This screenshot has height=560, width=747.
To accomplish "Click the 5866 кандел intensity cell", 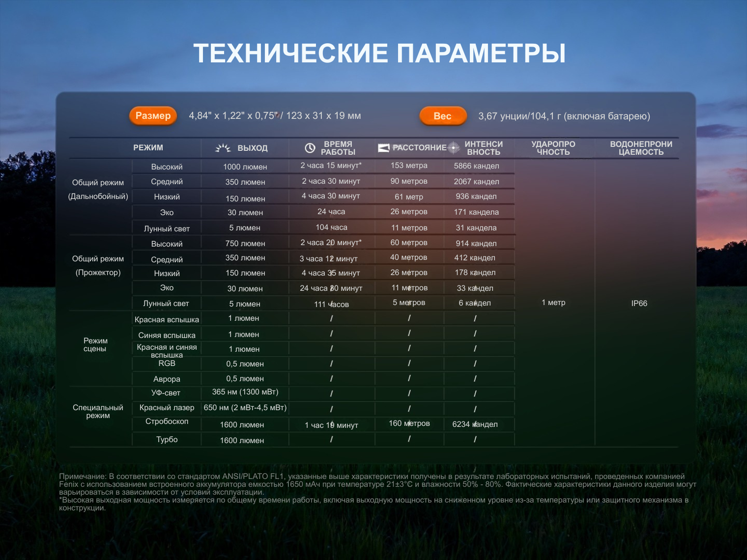I will coord(476,166).
